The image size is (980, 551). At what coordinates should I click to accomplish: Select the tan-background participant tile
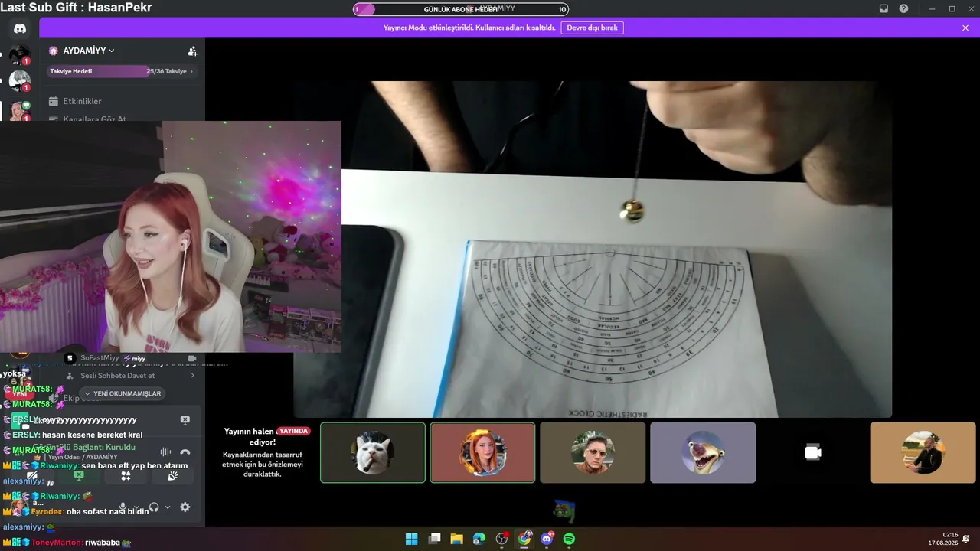tap(923, 452)
